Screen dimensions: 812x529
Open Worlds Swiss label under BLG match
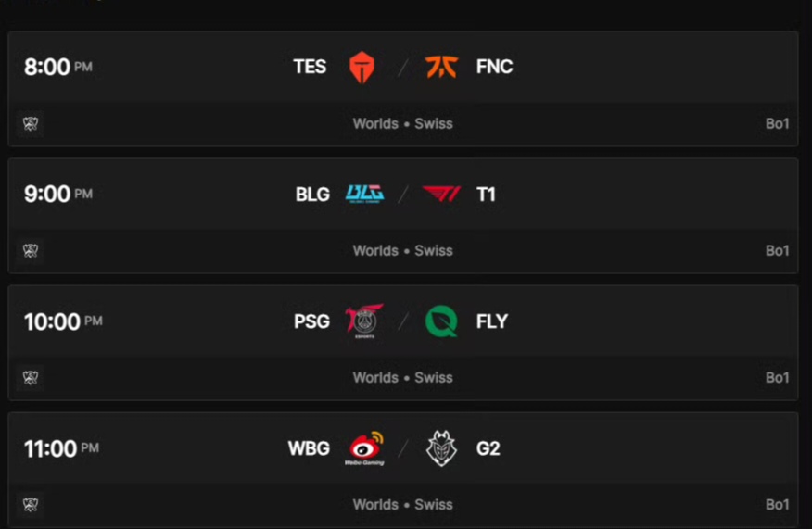[402, 250]
